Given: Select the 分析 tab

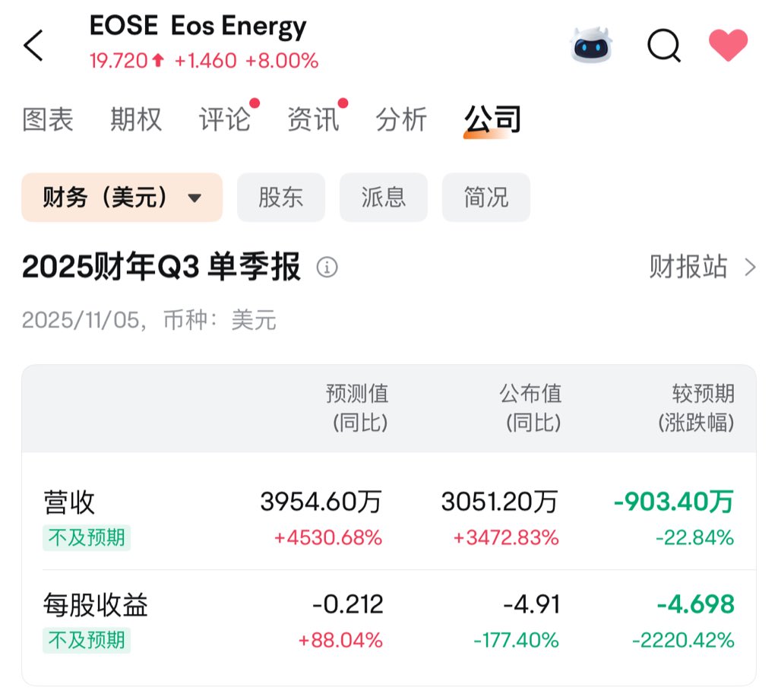Looking at the screenshot, I should coord(401,119).
